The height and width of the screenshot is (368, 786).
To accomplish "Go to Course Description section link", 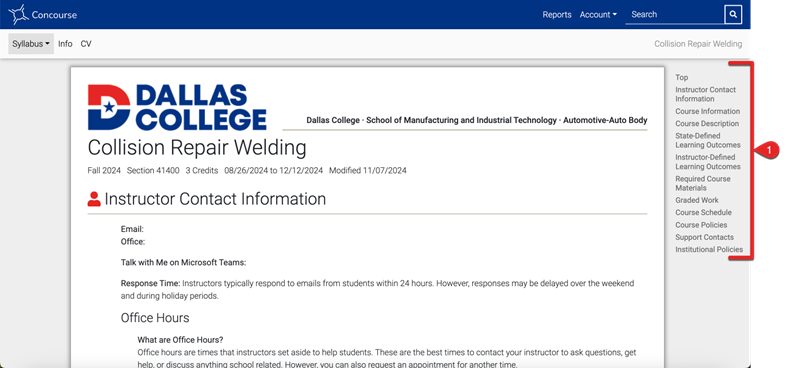I will 707,123.
